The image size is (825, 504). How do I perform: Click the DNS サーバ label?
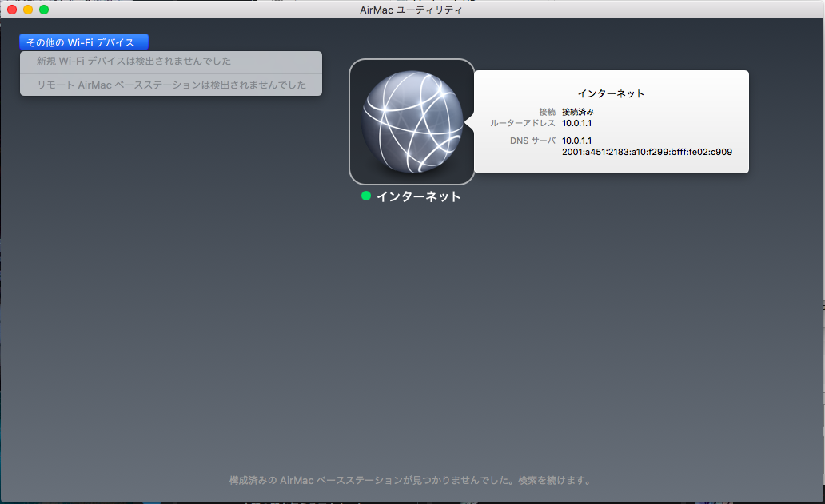(532, 141)
